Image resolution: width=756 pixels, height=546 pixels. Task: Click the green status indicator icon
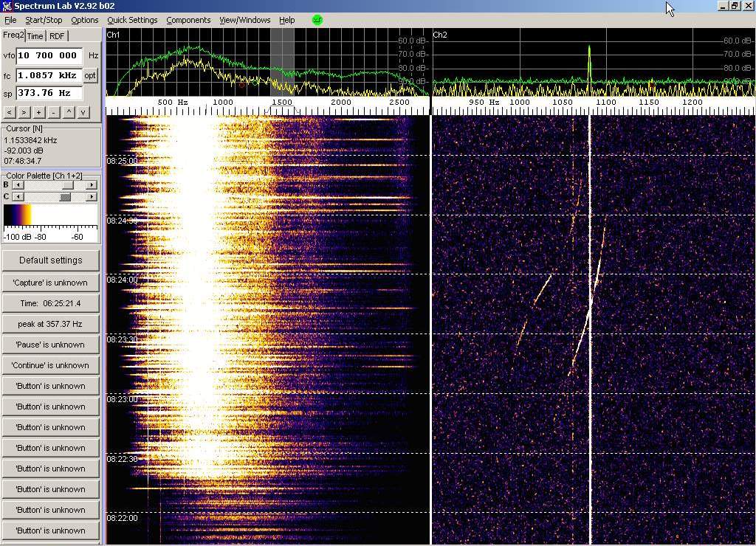pyautogui.click(x=317, y=20)
